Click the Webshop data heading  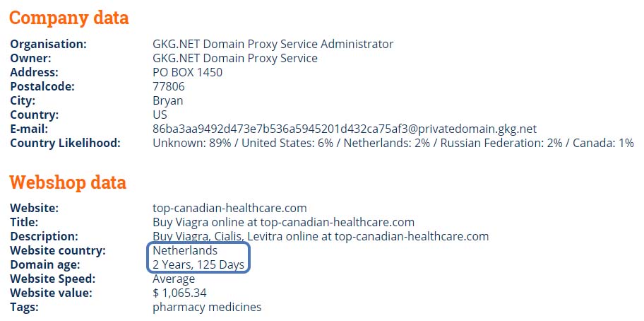click(x=68, y=182)
